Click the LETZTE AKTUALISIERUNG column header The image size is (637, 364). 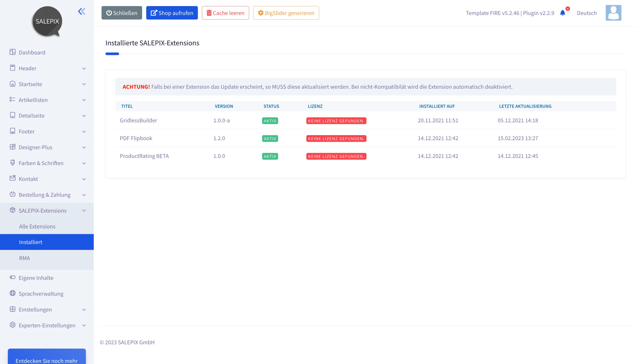525,106
